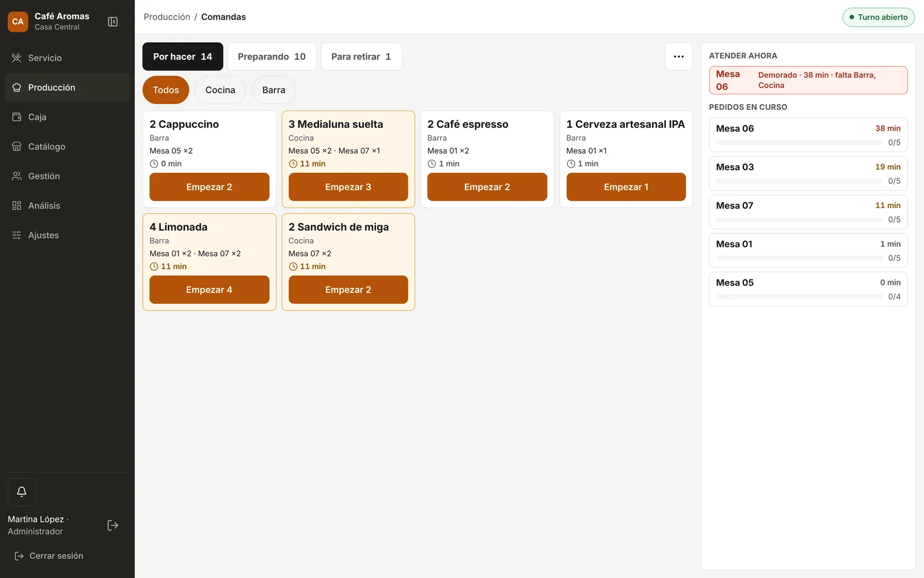Filter by Cocina station
The image size is (924, 578).
click(x=220, y=90)
